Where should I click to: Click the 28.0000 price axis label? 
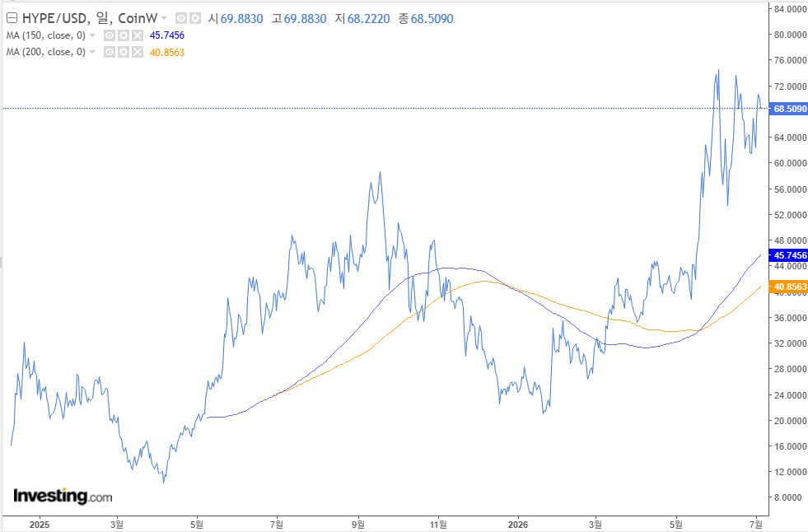pos(791,369)
